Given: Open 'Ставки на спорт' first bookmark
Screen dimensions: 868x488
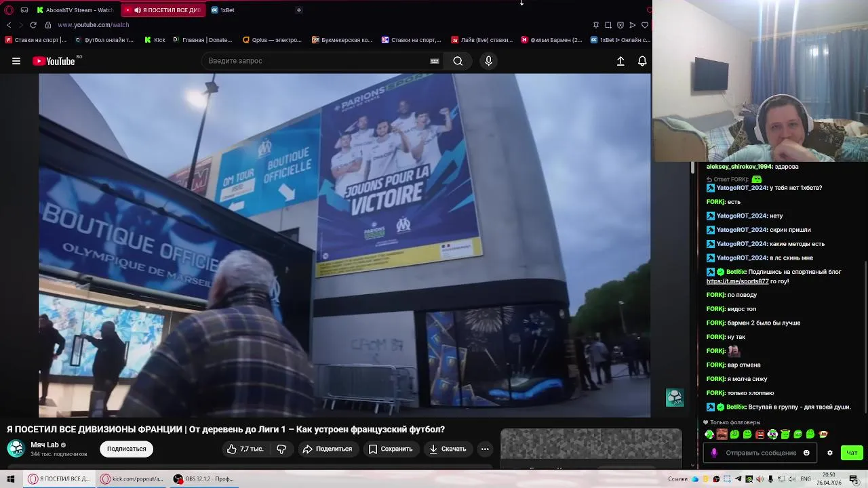Looking at the screenshot, I should pos(36,40).
